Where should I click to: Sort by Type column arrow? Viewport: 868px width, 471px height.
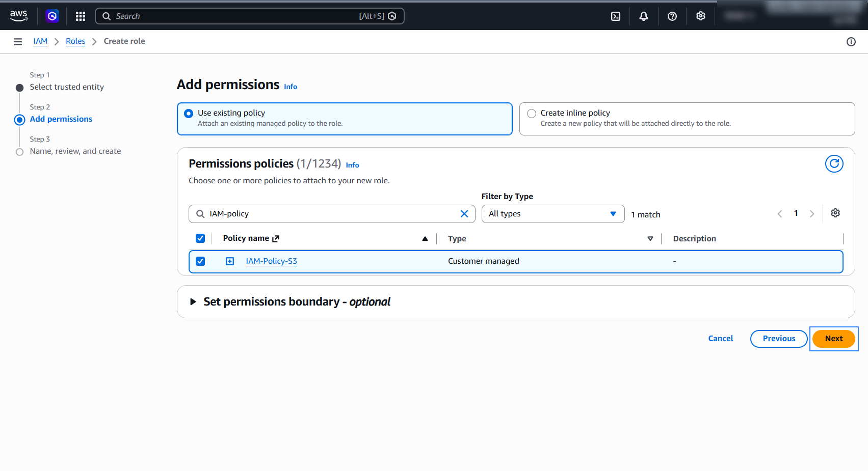650,239
